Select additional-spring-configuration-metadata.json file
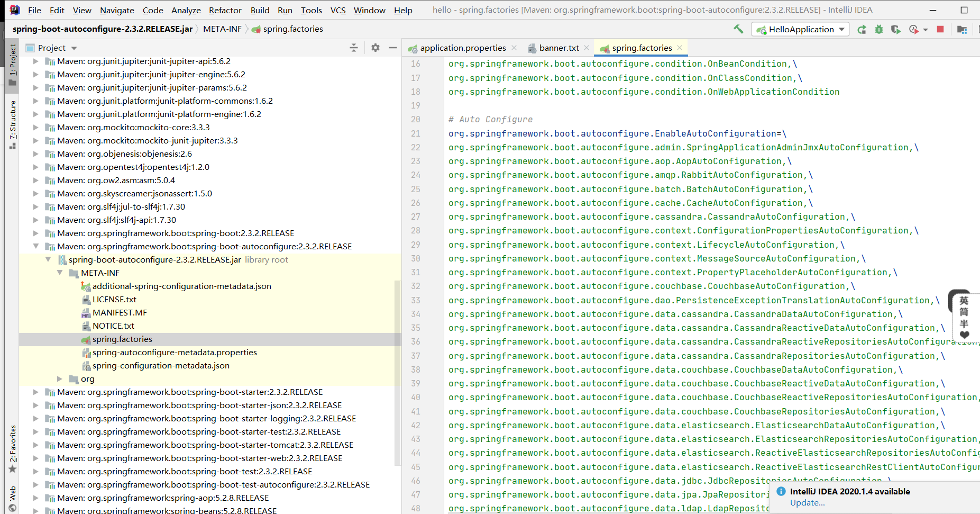 click(x=181, y=286)
